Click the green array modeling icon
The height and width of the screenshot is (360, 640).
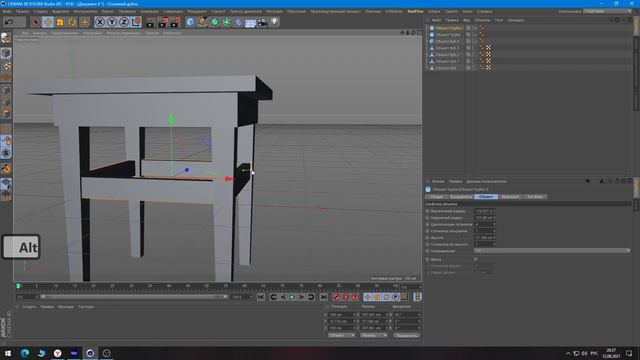point(227,22)
